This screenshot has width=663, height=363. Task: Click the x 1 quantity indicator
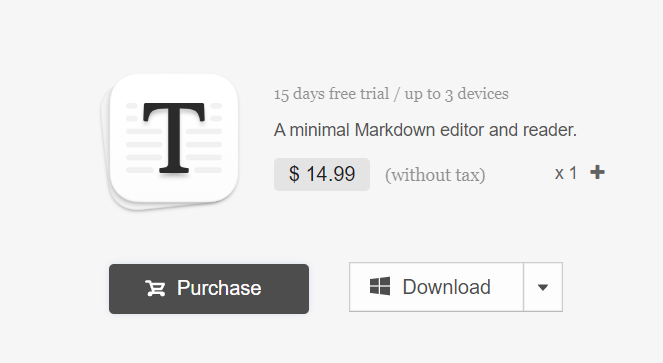[x=566, y=173]
